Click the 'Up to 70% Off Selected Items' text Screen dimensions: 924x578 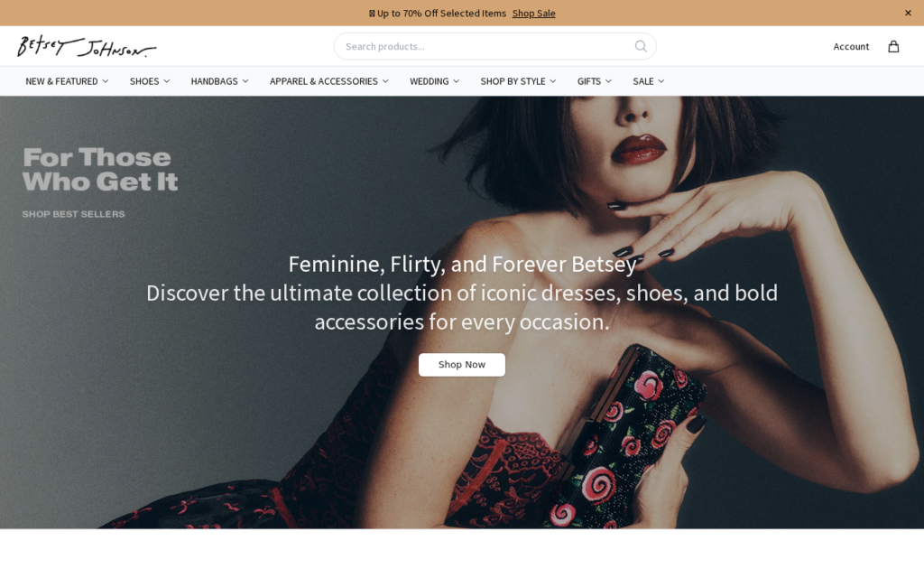[x=441, y=13]
